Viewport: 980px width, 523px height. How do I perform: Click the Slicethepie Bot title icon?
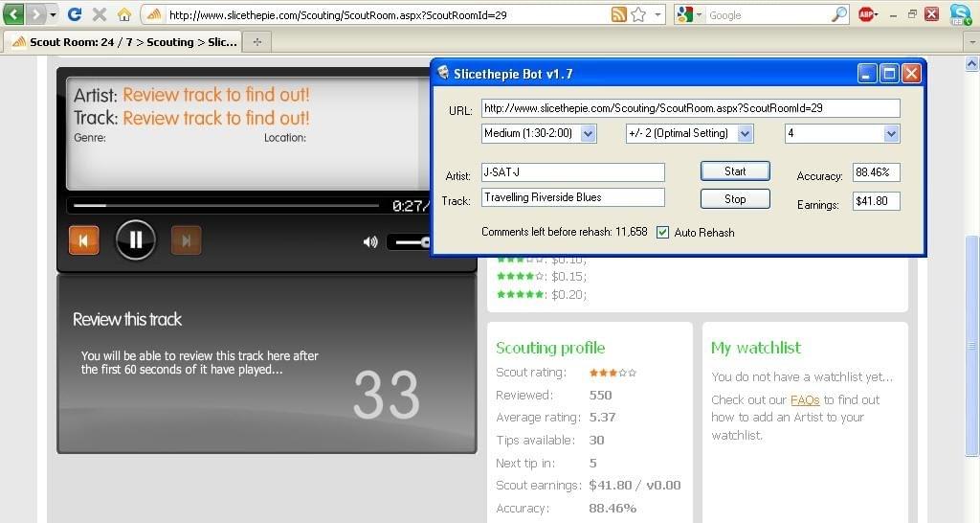click(443, 73)
